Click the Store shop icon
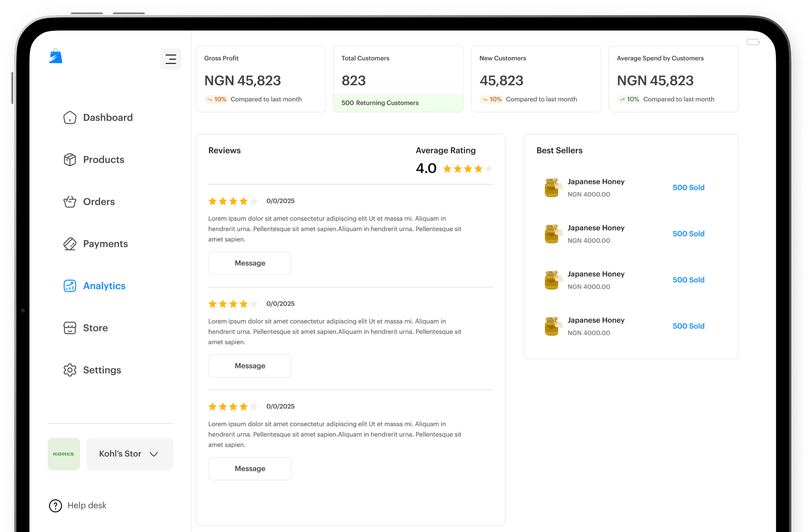The width and height of the screenshot is (812, 532). 70,328
